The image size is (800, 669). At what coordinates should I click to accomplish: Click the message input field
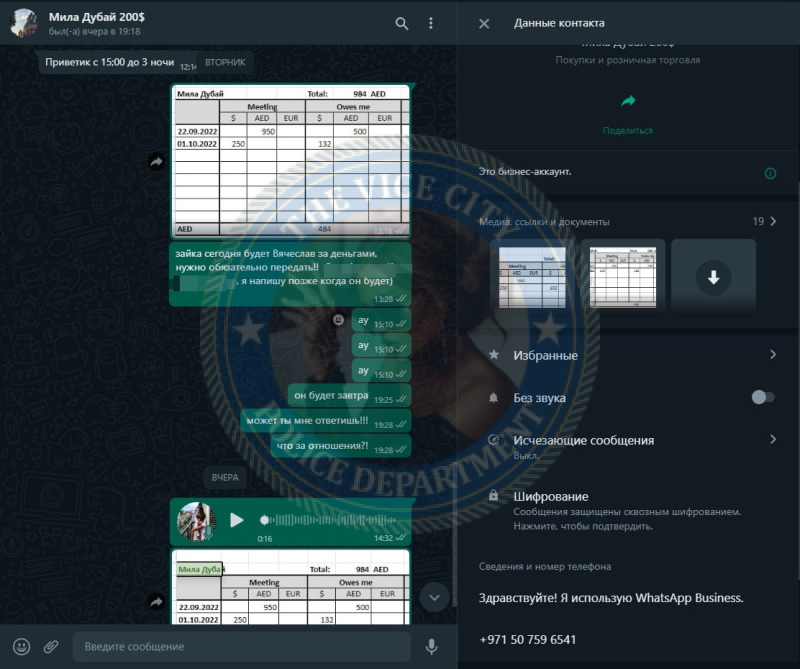(242, 647)
